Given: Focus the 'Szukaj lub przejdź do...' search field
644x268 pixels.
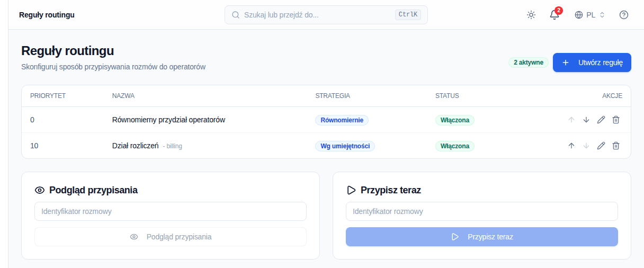Looking at the screenshot, I should pyautogui.click(x=326, y=15).
